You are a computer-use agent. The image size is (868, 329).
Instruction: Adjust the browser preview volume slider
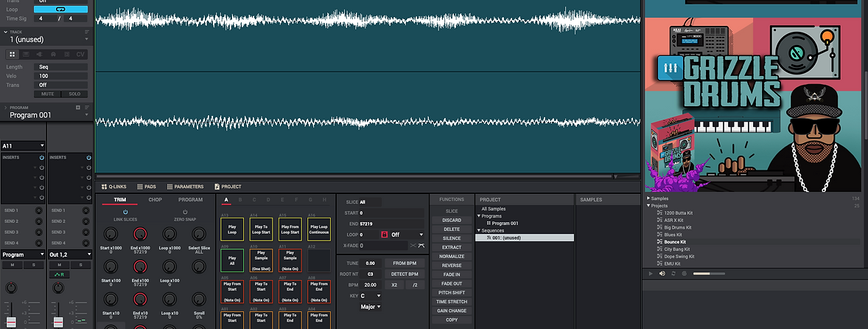tap(709, 274)
